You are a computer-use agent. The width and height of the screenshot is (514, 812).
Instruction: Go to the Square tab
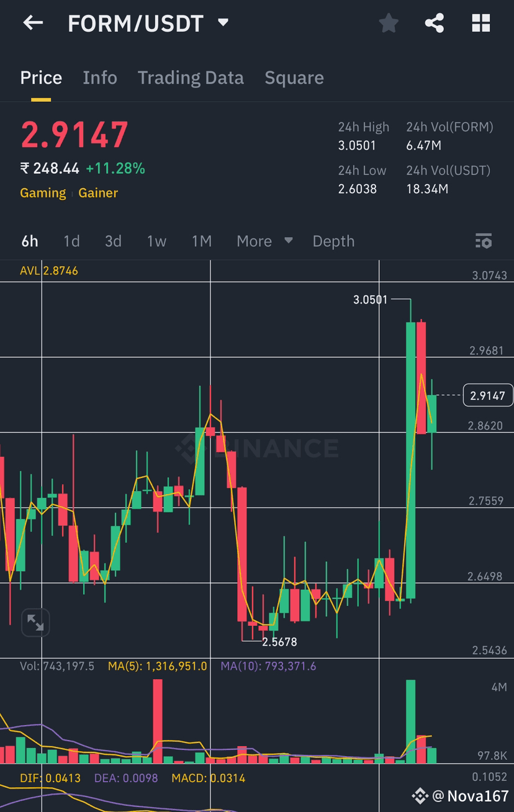pos(294,78)
